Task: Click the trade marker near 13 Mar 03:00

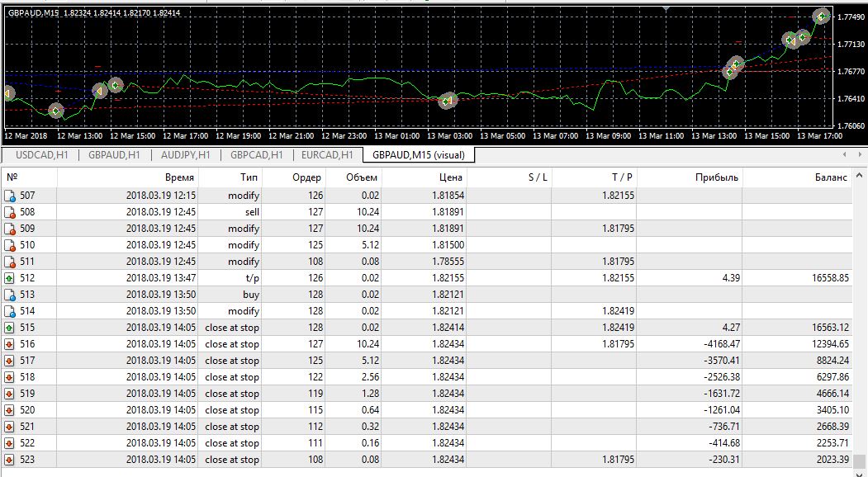Action: click(448, 101)
